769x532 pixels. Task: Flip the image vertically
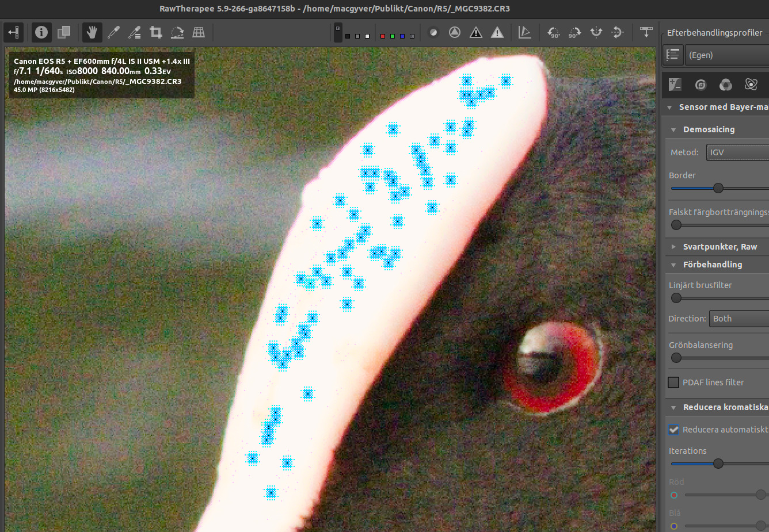click(x=617, y=32)
